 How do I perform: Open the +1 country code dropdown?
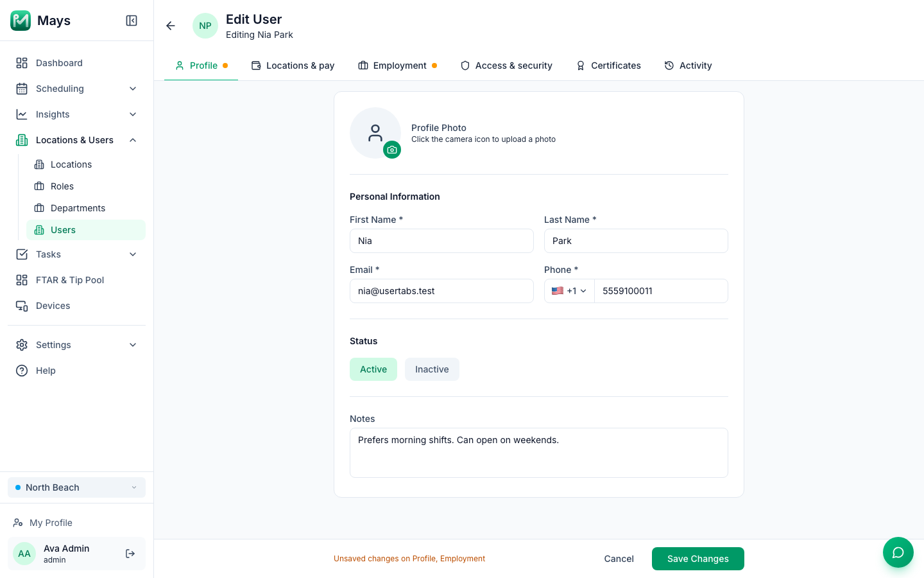pyautogui.click(x=569, y=291)
